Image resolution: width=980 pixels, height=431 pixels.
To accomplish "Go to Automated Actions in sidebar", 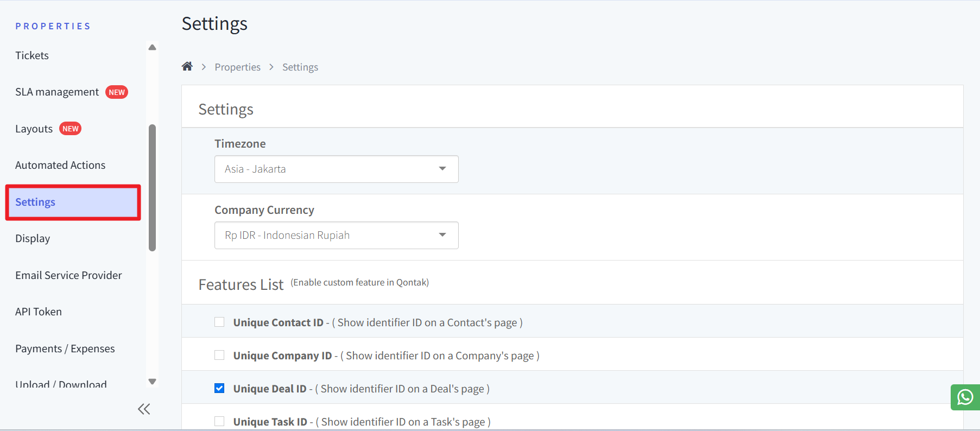I will [x=60, y=165].
